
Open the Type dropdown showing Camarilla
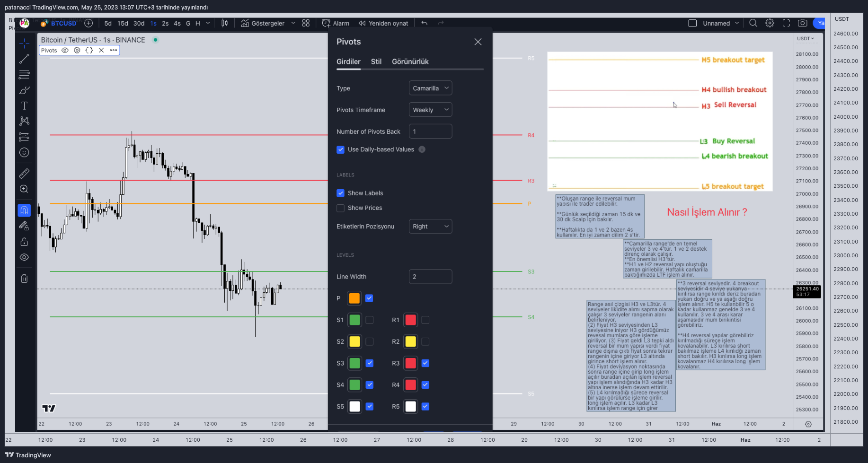430,88
